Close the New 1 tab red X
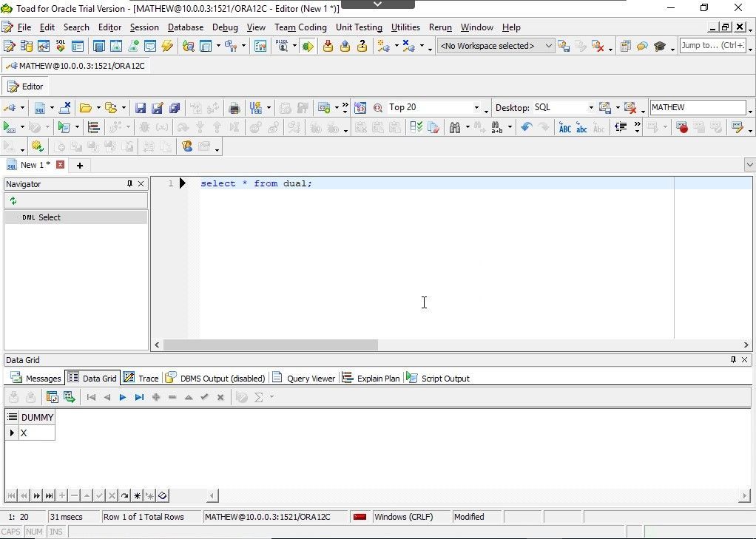The image size is (756, 539). (x=60, y=164)
